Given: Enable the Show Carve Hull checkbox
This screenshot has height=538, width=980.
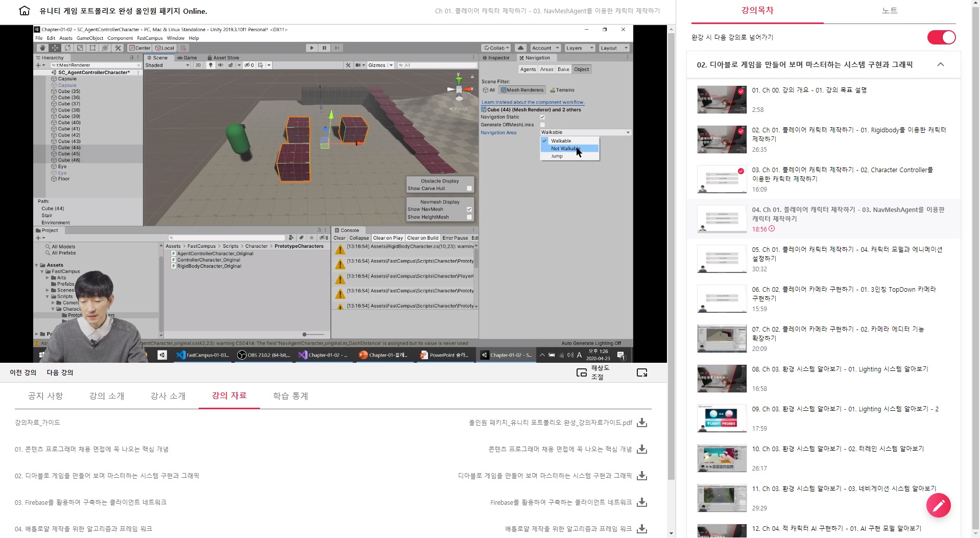Looking at the screenshot, I should (469, 189).
